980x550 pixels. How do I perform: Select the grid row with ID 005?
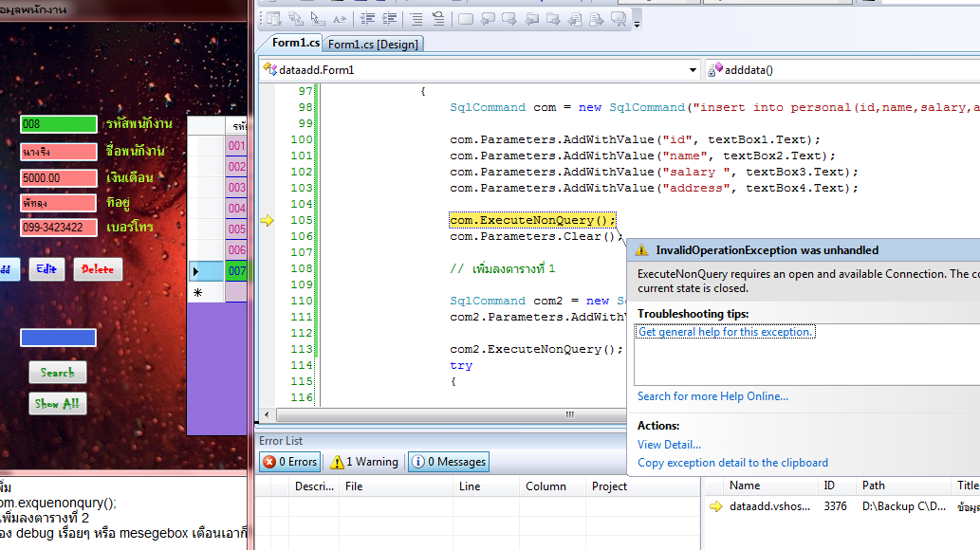[x=236, y=229]
